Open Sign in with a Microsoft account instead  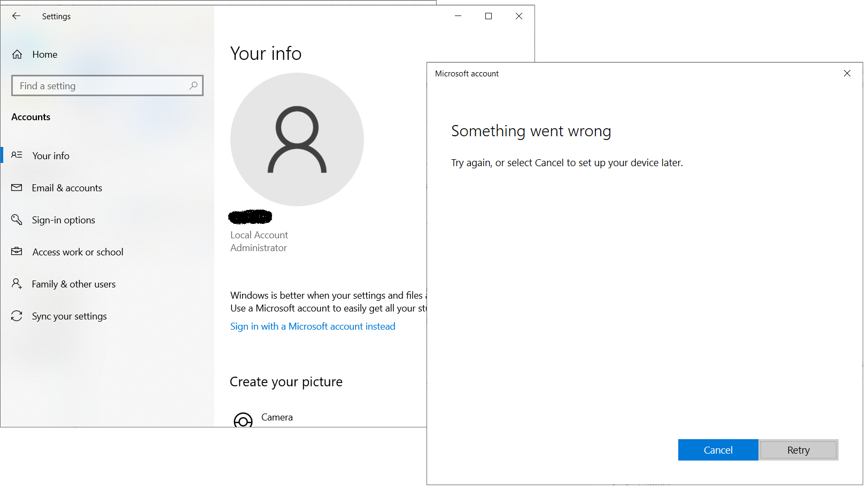pyautogui.click(x=313, y=326)
